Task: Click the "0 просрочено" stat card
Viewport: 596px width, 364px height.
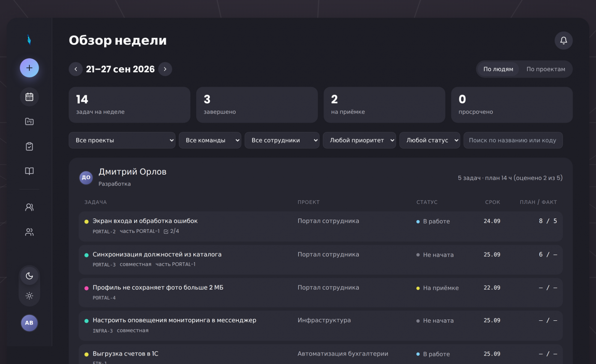Action: (512, 105)
